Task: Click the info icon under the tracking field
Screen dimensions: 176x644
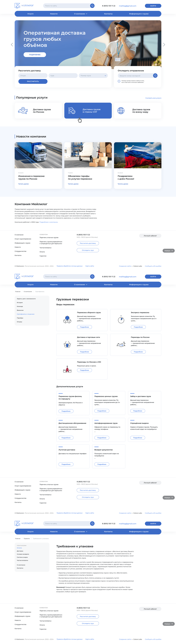Action: [x=119, y=81]
